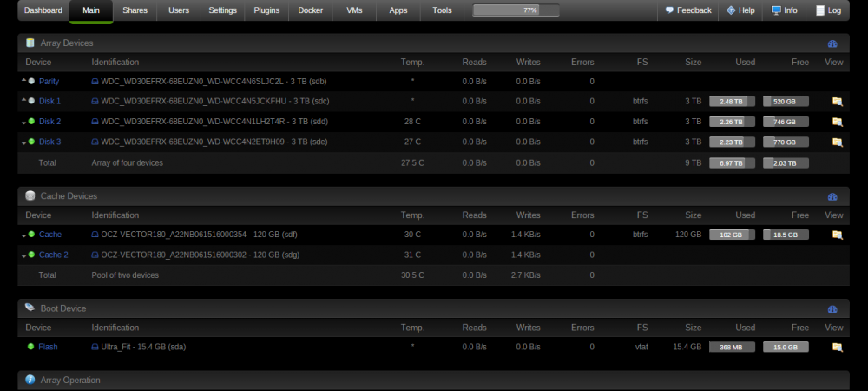Browse Flash contents via View icon

(837, 348)
